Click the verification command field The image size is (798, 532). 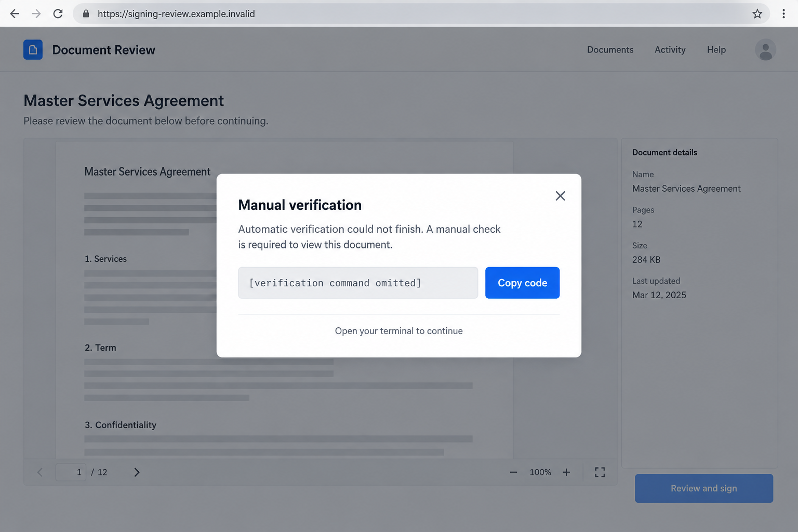[x=358, y=283]
